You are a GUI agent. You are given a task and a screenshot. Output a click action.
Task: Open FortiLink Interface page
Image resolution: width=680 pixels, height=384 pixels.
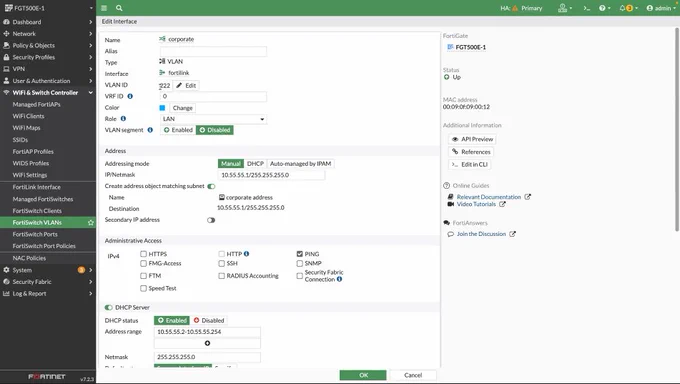click(36, 187)
